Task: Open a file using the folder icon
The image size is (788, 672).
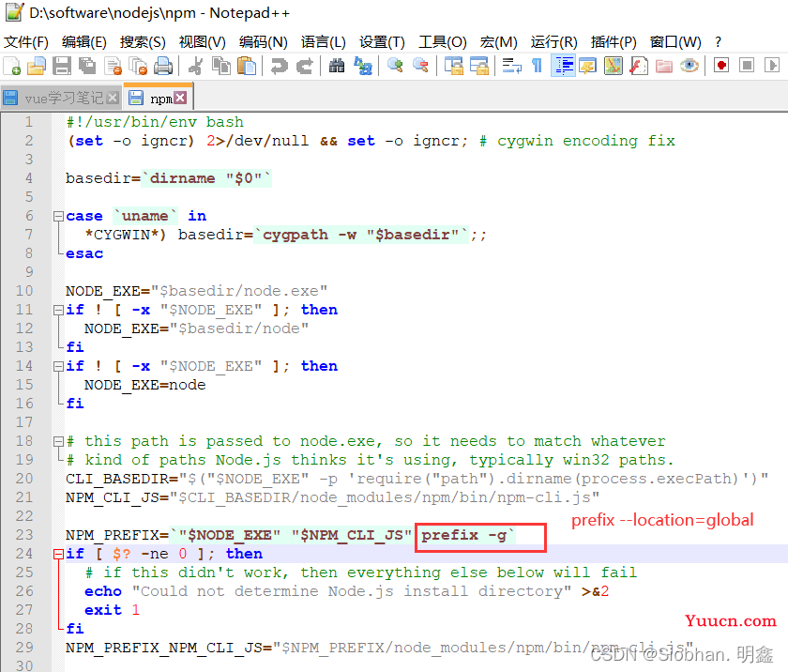Action: (37, 66)
